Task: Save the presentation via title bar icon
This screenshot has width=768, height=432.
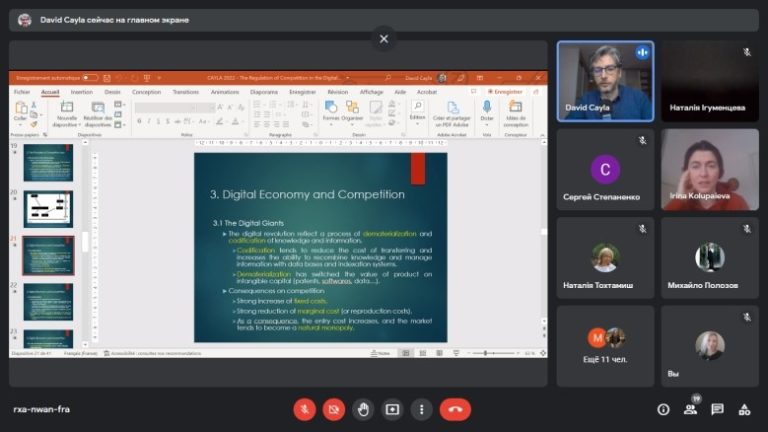Action: [107, 78]
